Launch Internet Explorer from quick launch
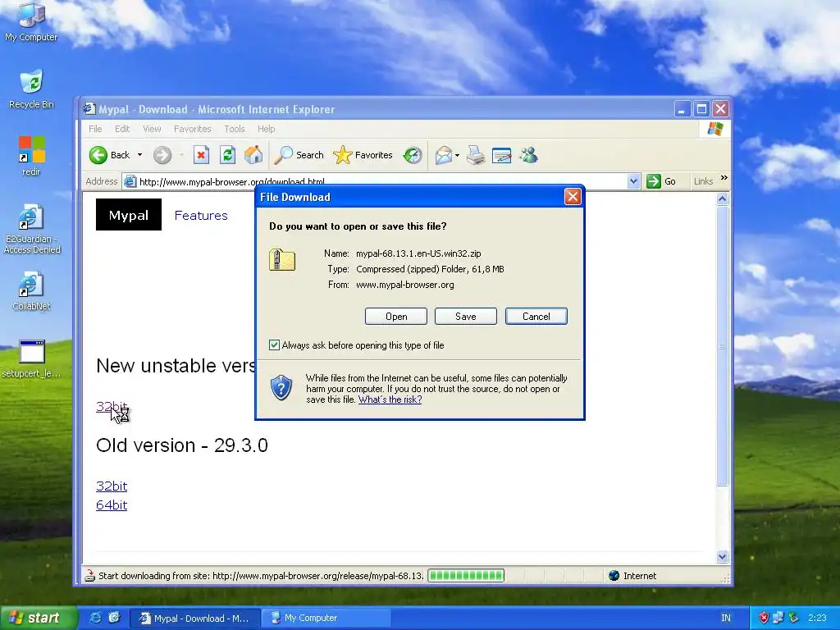840x630 pixels. click(95, 618)
